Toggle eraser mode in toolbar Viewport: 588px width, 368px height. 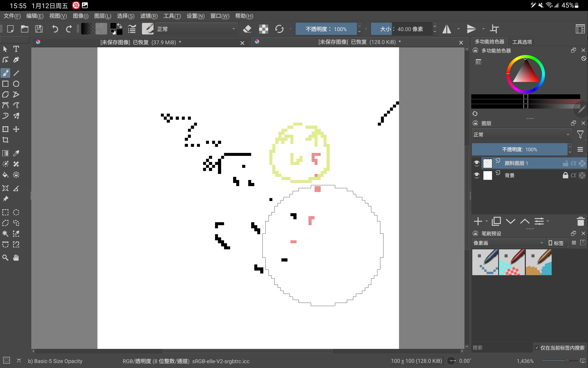(247, 29)
